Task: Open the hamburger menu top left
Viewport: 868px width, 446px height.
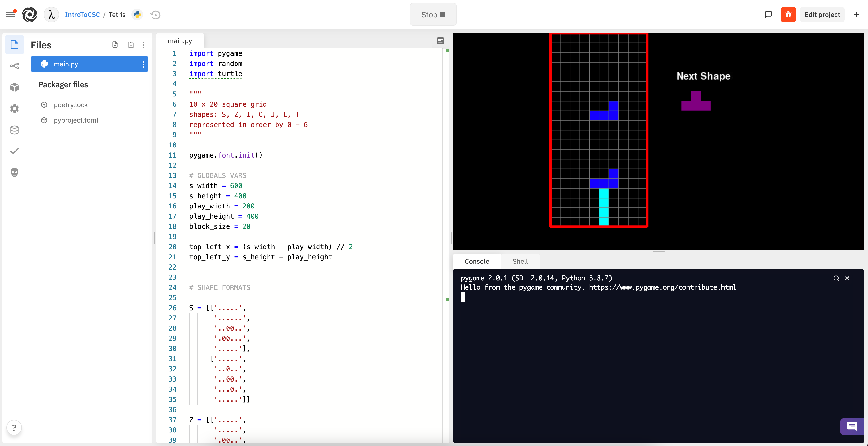Action: [10, 14]
